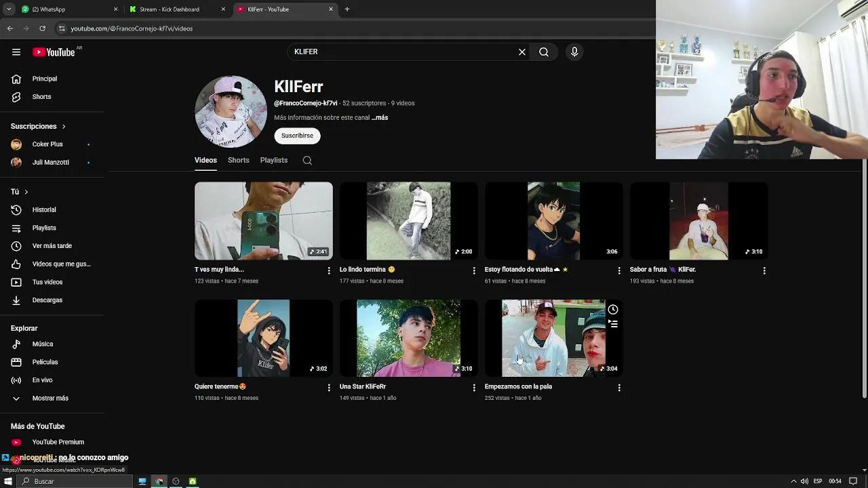Start voice search with microphone icon

point(574,52)
